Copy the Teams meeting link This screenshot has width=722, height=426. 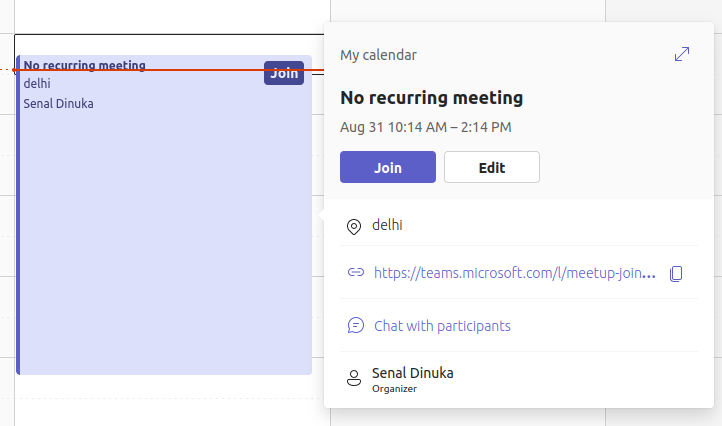tap(677, 273)
